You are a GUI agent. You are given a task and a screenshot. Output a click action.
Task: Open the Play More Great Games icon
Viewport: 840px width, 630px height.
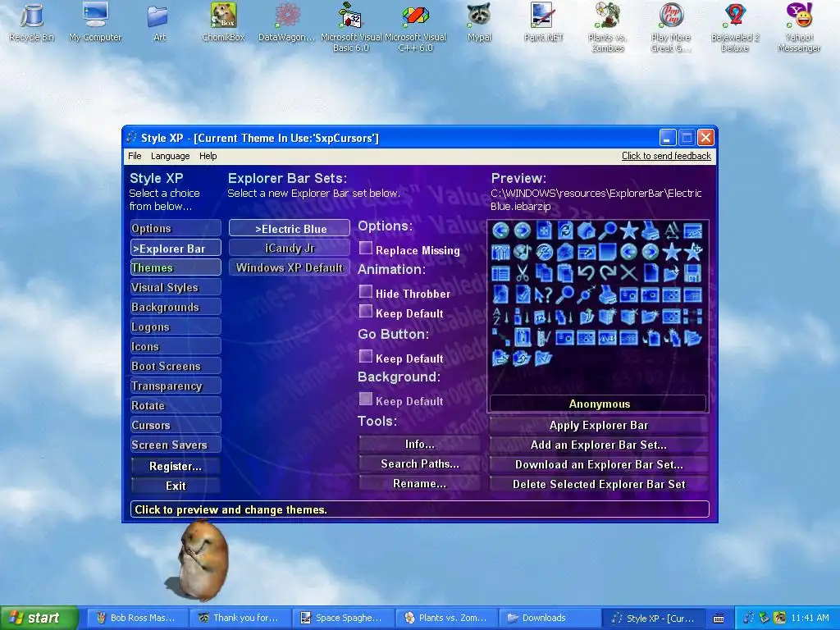click(671, 27)
